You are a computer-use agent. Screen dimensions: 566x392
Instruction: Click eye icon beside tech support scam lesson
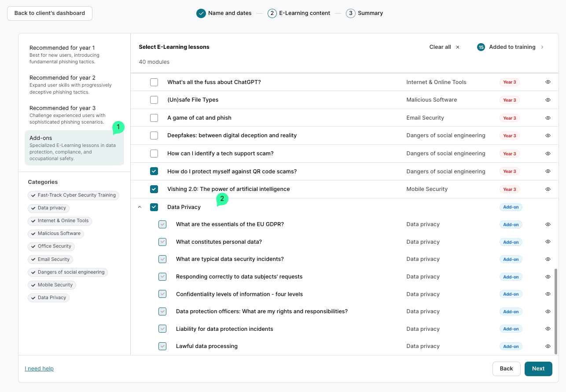548,154
